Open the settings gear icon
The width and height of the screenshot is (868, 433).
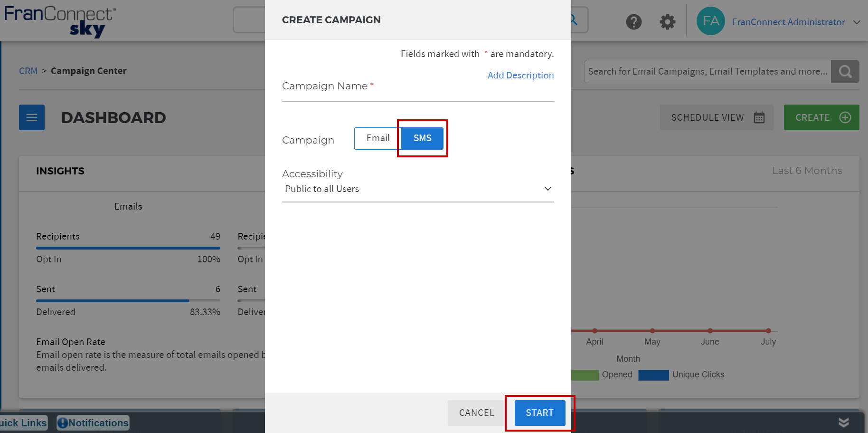click(x=667, y=22)
